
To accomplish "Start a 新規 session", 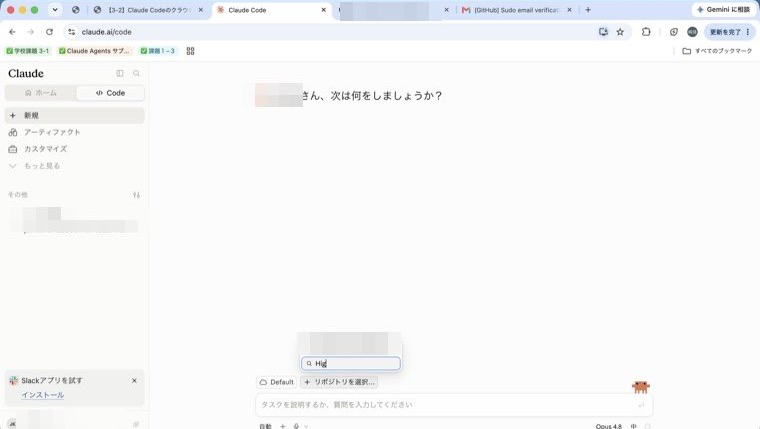I will pyautogui.click(x=75, y=115).
